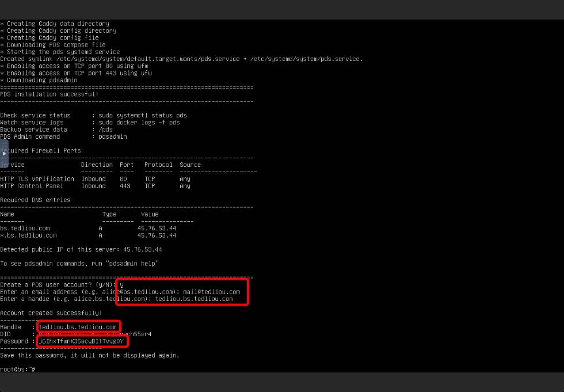Click the entered email mail@tedliou.com

coord(211,292)
